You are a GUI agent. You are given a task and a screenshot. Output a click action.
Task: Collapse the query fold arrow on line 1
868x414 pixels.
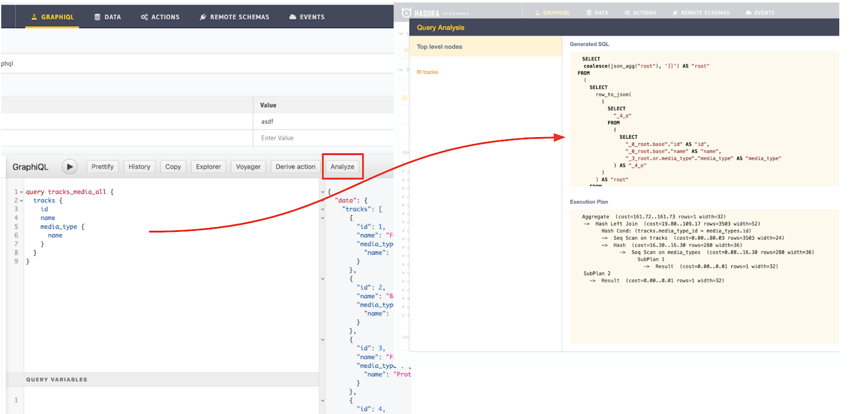click(22, 192)
